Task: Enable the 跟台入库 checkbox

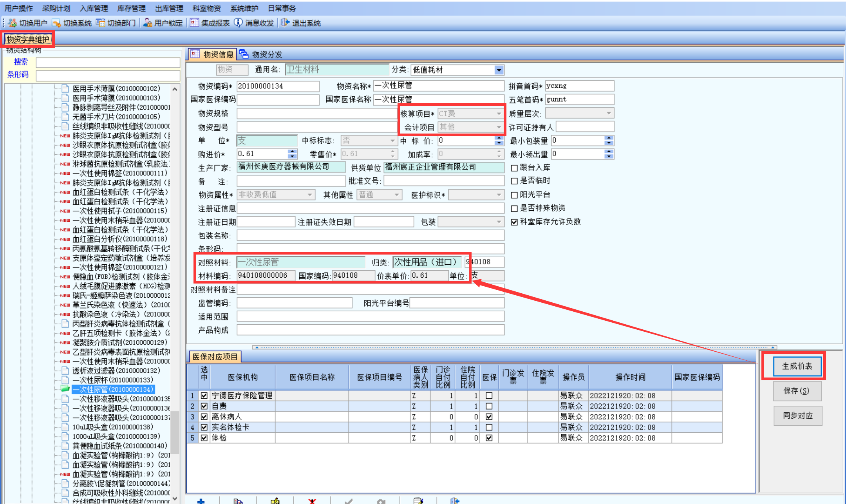Action: tap(514, 168)
